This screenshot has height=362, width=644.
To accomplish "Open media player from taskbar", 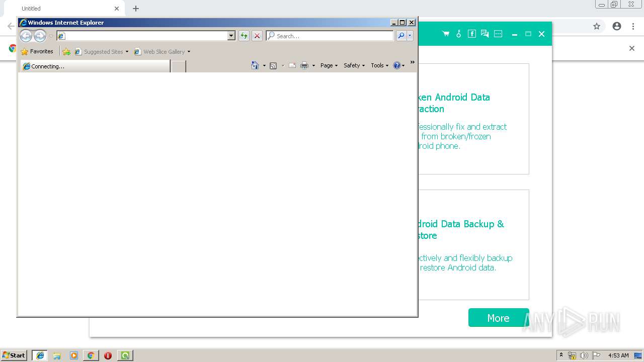I will tap(74, 355).
